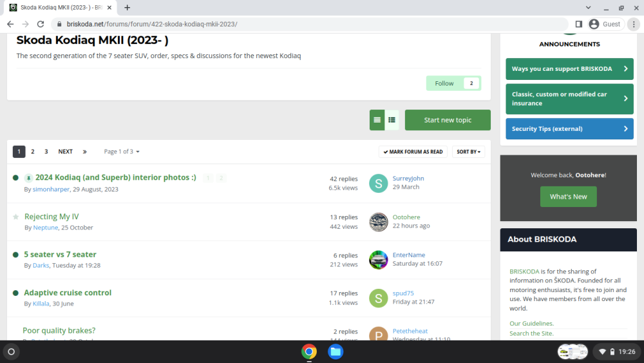
Task: Click unread dot for 2024 Kodiaq interior photos
Action: [15, 178]
